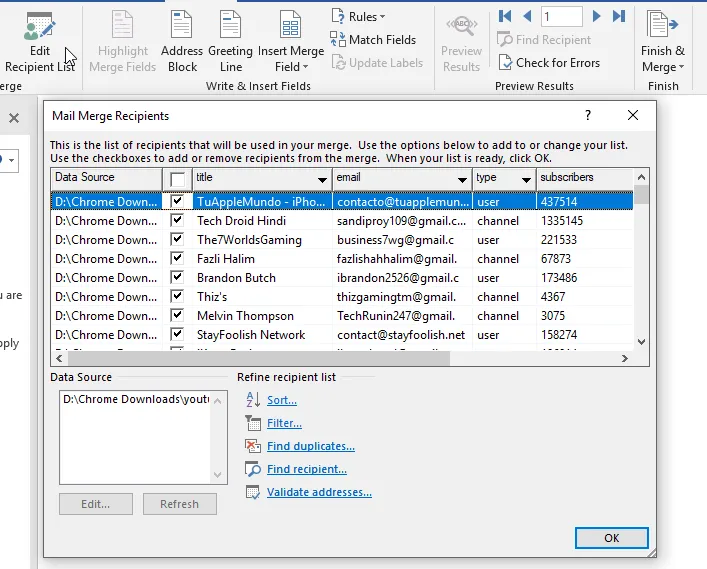The width and height of the screenshot is (707, 569).
Task: Click the record number field
Action: [x=562, y=17]
